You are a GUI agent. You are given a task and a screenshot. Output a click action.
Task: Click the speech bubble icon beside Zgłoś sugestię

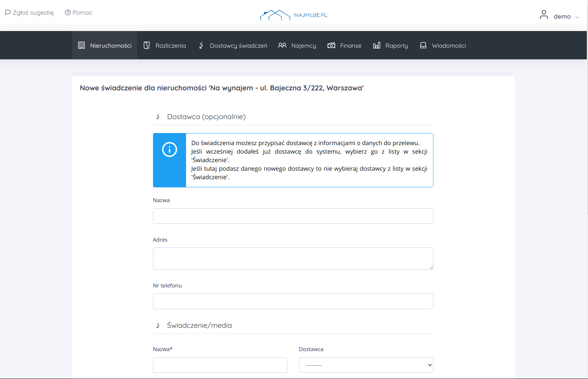[7, 12]
